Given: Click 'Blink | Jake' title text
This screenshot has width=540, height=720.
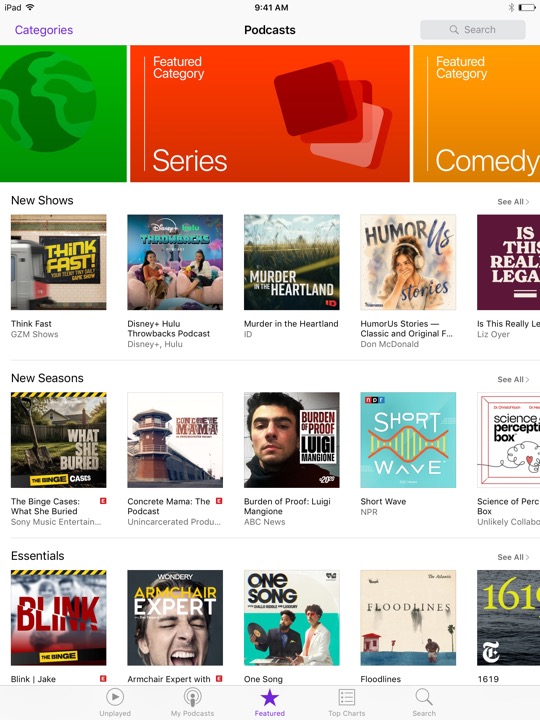Looking at the screenshot, I should (x=33, y=679).
